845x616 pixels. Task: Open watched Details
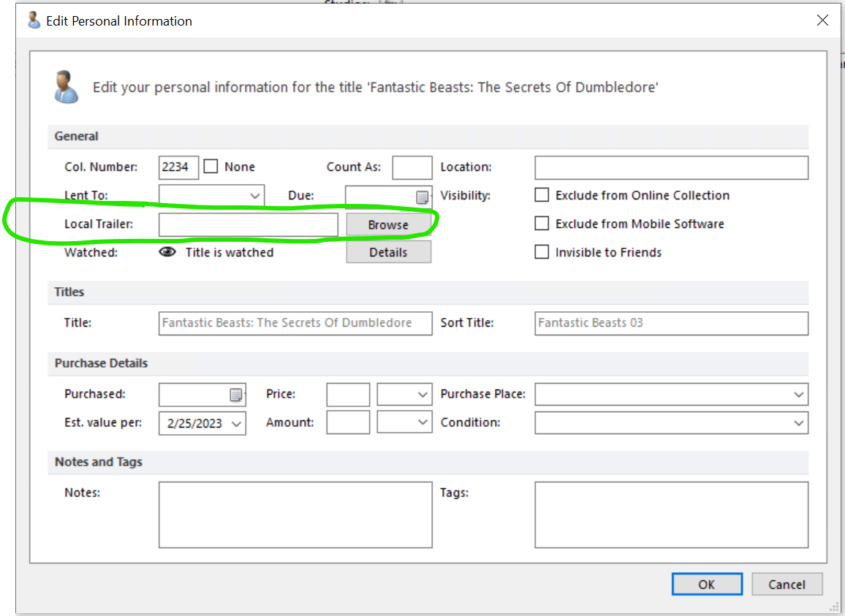pos(389,252)
